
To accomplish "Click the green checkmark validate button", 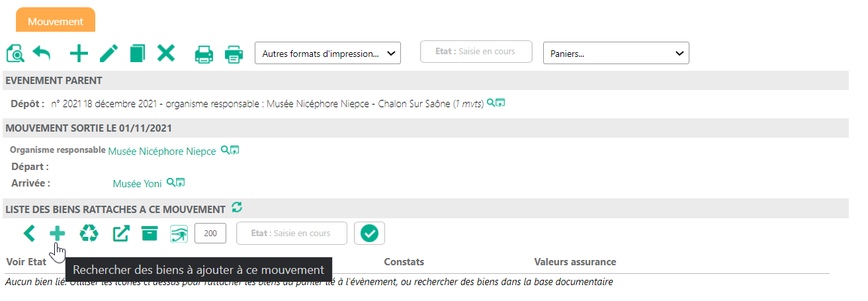I will tap(370, 233).
